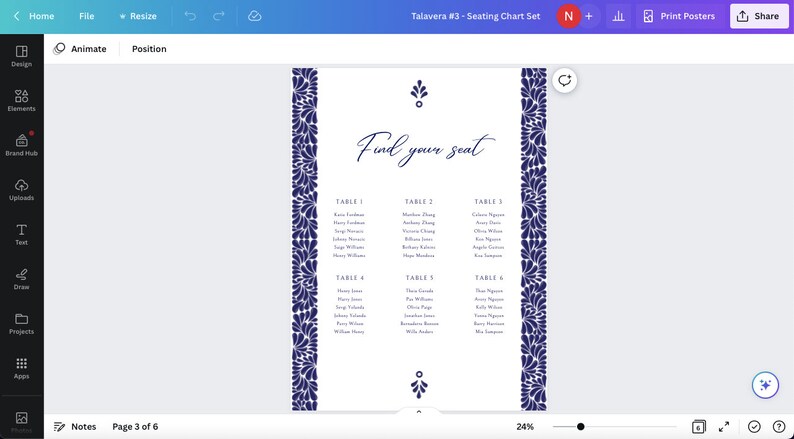Open the Resize menu
The height and width of the screenshot is (439, 794).
point(138,16)
